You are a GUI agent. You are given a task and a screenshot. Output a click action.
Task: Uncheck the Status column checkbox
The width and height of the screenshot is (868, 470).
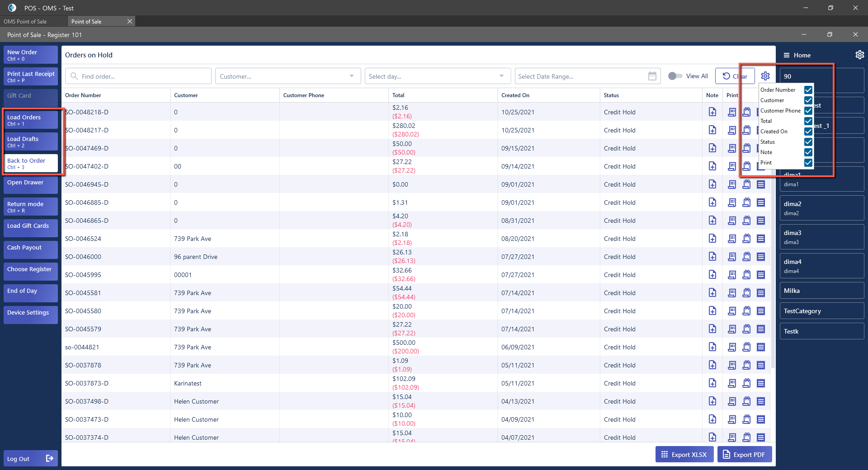[808, 142]
